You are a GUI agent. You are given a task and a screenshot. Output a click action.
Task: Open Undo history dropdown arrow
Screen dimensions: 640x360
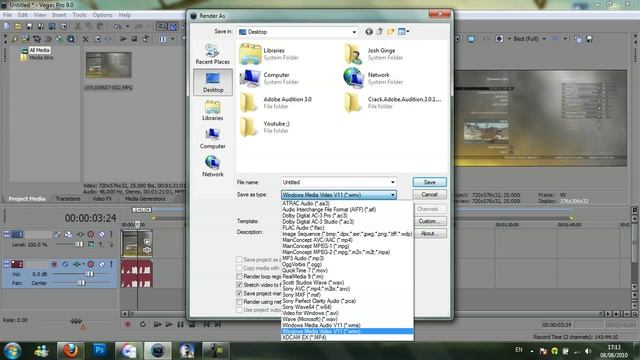pos(127,27)
